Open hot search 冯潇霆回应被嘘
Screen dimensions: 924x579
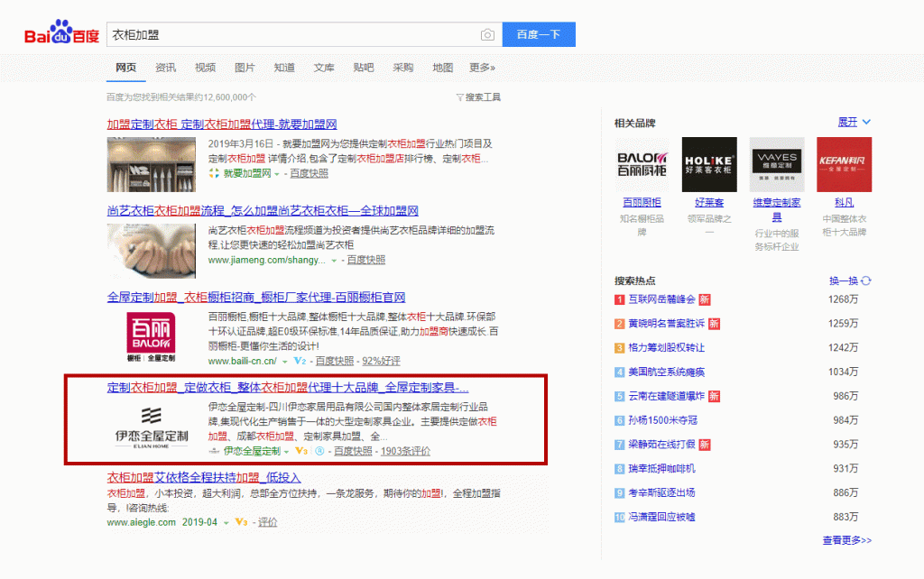(661, 517)
